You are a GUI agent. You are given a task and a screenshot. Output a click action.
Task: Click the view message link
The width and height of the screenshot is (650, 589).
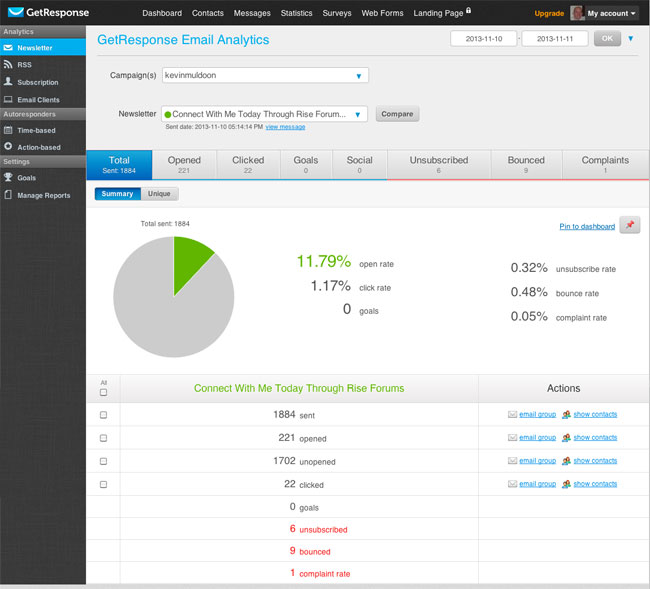tap(285, 127)
